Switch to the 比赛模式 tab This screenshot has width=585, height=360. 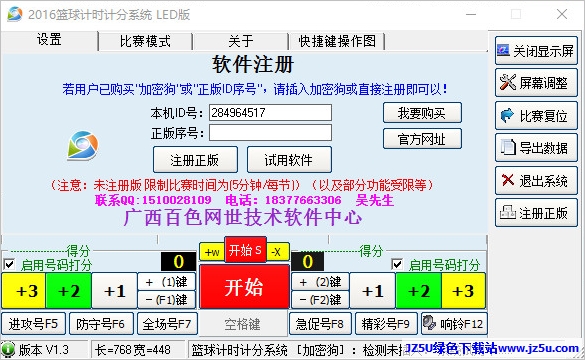click(x=146, y=41)
